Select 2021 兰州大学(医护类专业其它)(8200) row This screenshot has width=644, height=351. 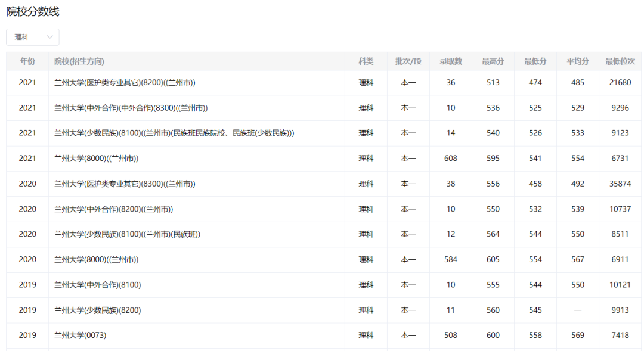click(125, 83)
